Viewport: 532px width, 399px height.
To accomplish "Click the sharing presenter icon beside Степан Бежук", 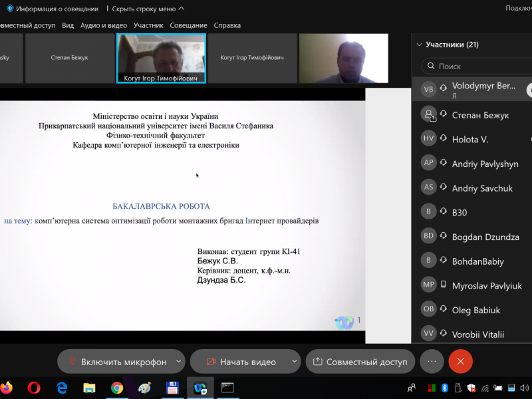I will coord(429,115).
